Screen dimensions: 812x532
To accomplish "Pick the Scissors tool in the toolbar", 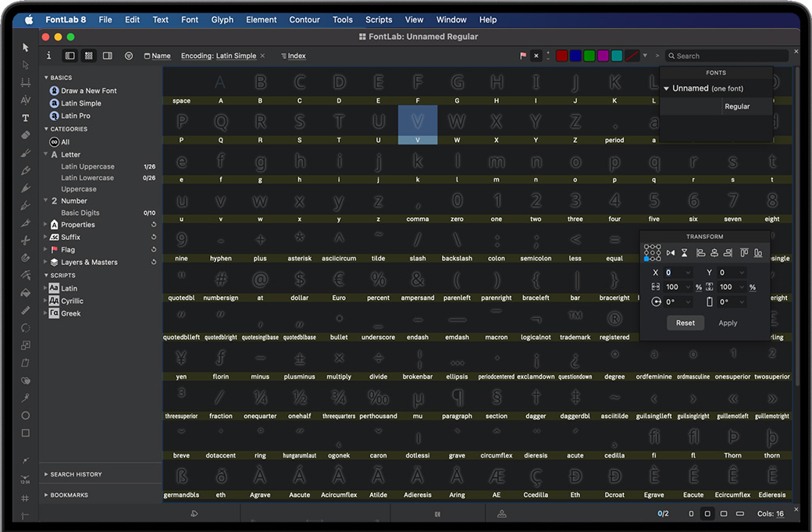I will [x=25, y=240].
